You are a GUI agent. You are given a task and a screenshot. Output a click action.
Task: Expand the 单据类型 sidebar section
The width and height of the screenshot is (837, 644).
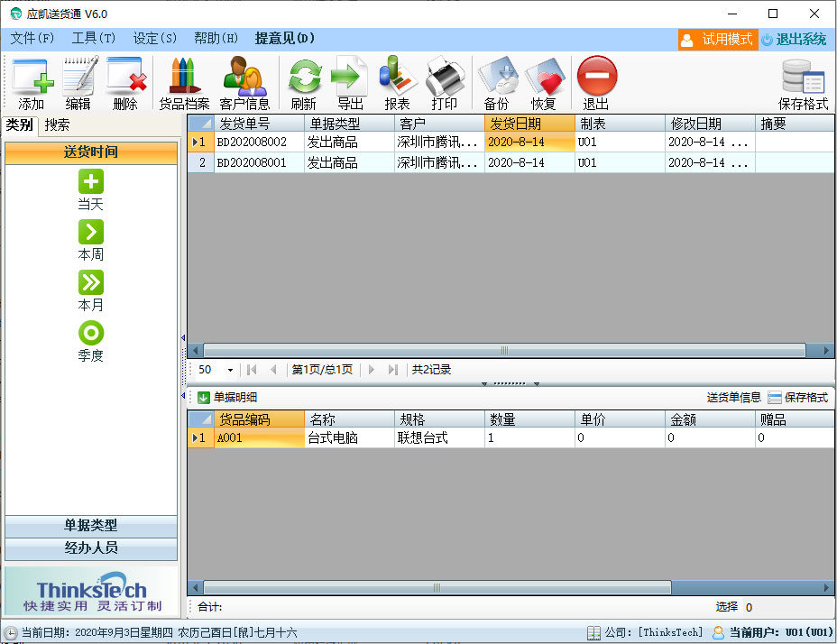click(91, 525)
